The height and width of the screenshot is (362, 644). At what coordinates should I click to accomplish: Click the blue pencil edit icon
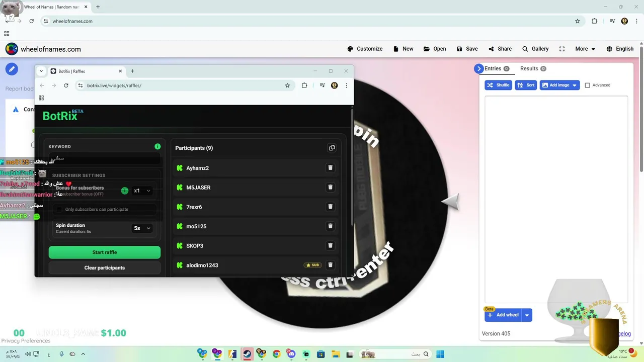[12, 69]
